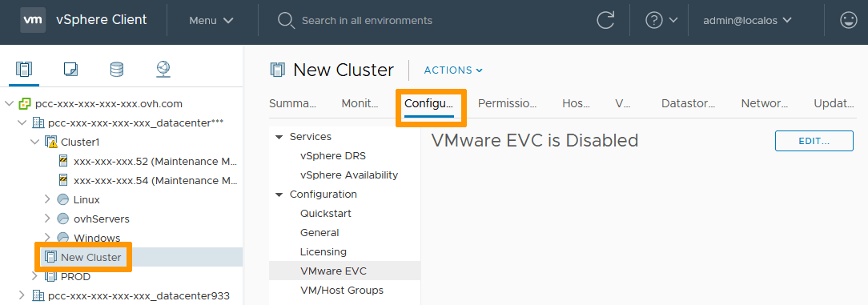
Task: Select host xxx-xxx-xxx.54 (Maintenance Mode)
Action: 155,180
